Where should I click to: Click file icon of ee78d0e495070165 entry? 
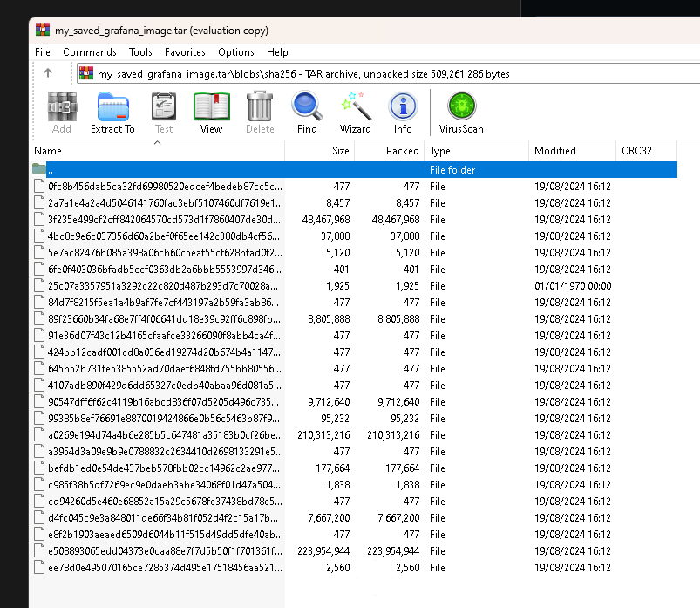tap(39, 568)
